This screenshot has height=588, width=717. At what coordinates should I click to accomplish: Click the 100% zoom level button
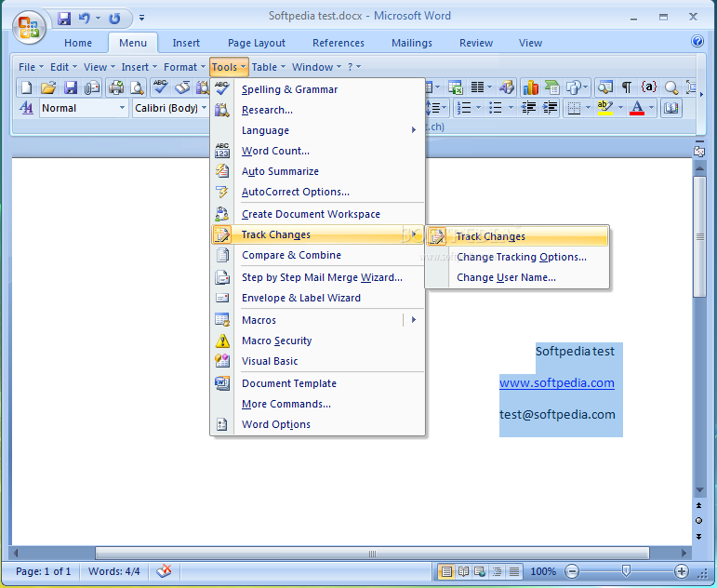[x=543, y=571]
